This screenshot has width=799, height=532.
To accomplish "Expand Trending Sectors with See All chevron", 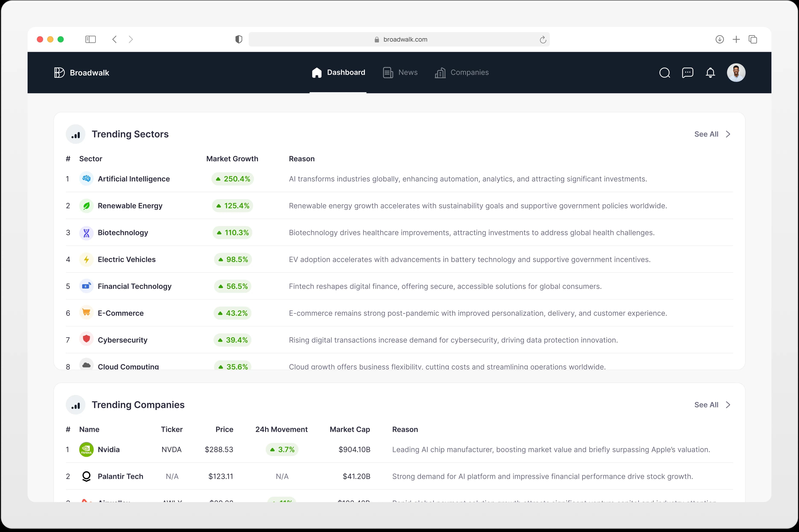I will [x=728, y=134].
